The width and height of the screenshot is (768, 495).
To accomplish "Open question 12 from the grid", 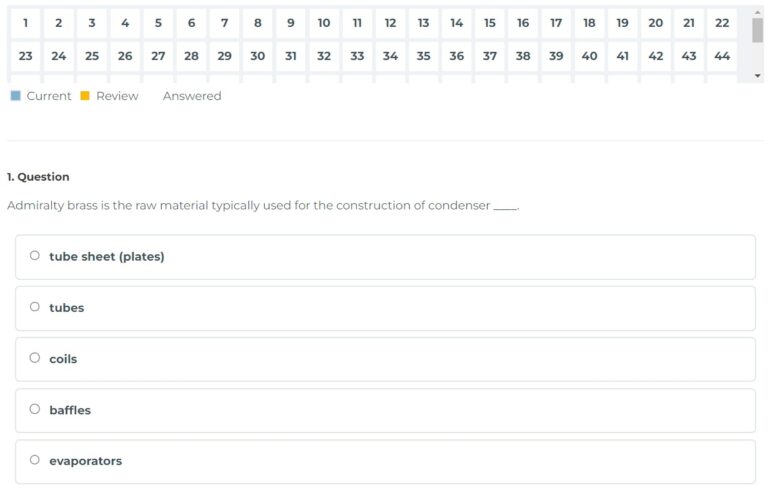I will click(390, 23).
